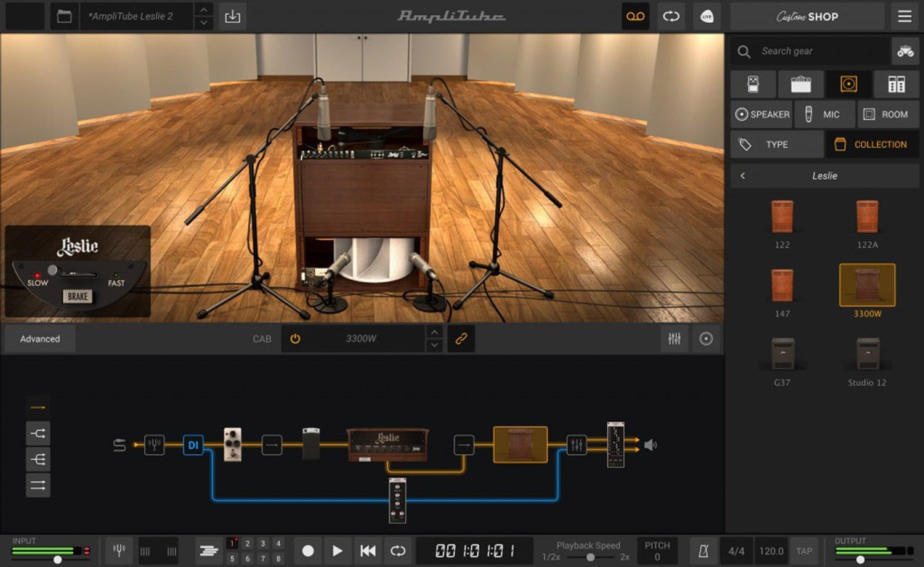The width and height of the screenshot is (924, 567).
Task: Open the looper icon in the top bar
Action: [x=671, y=17]
